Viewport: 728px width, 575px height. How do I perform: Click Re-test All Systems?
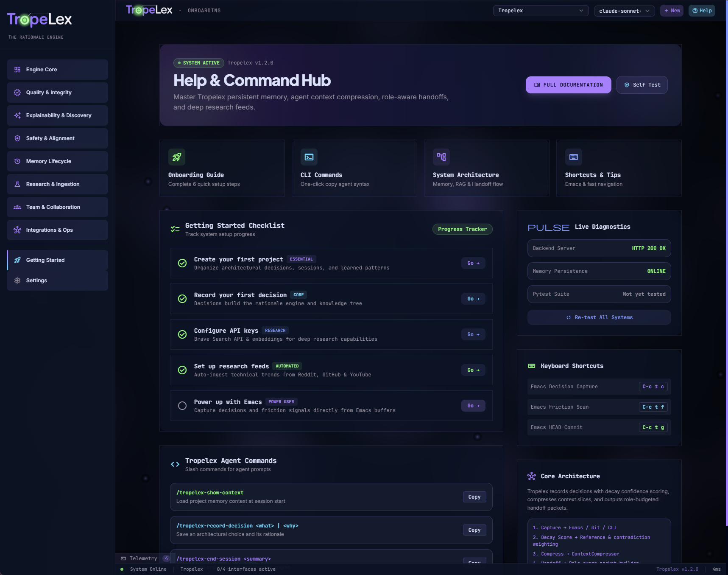click(x=599, y=317)
